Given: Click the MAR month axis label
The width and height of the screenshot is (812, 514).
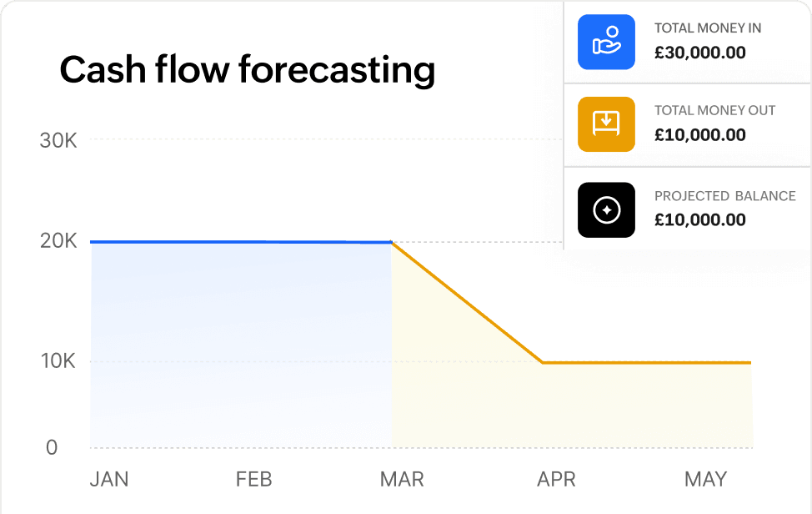Looking at the screenshot, I should pos(402,479).
